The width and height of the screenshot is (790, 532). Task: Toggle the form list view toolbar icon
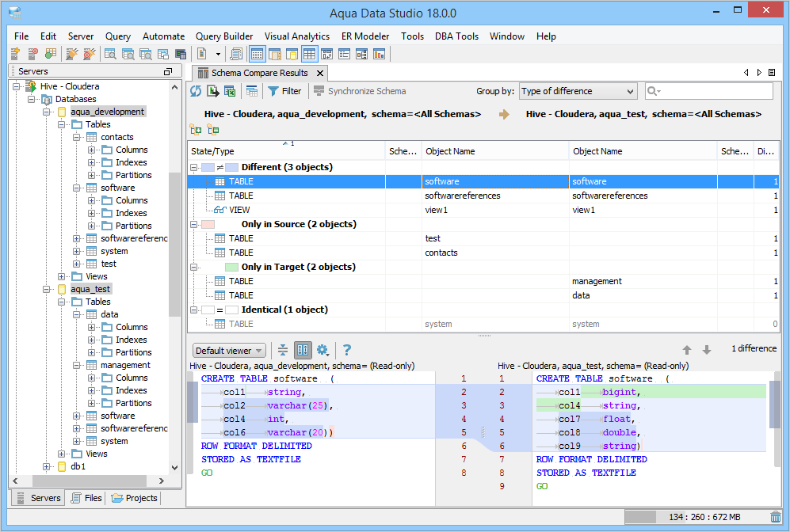344,54
